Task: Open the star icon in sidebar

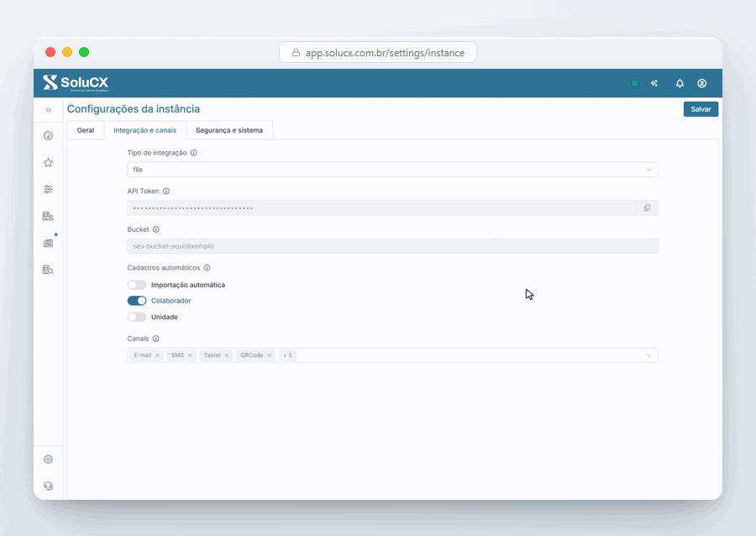Action: tap(48, 162)
